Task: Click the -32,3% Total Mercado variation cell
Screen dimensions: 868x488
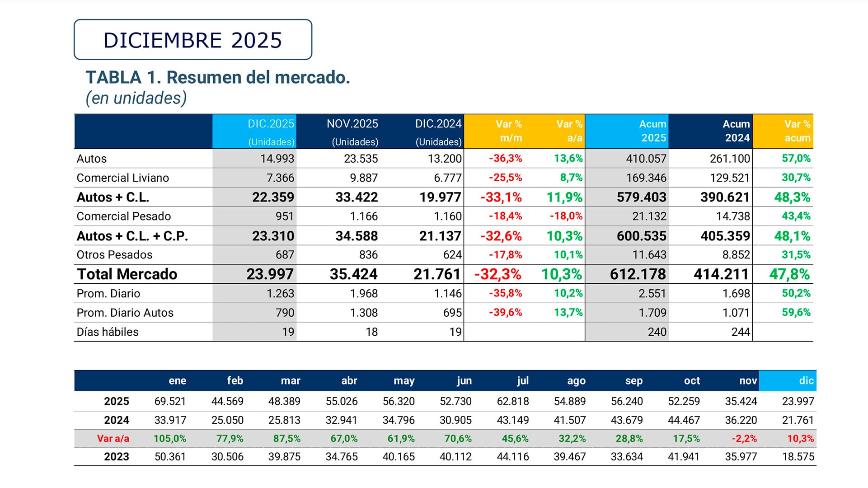Action: (x=498, y=274)
